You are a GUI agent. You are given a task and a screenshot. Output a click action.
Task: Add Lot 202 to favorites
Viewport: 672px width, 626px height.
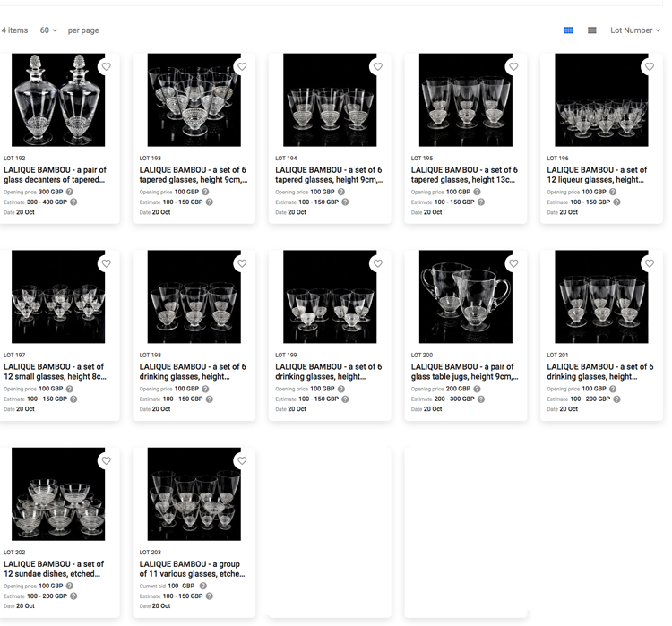[x=107, y=460]
